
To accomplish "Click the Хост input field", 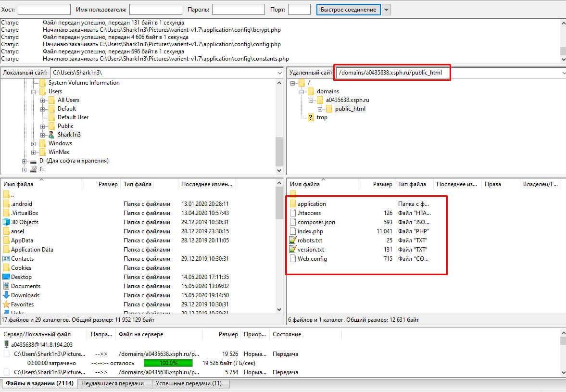I will pyautogui.click(x=44, y=10).
